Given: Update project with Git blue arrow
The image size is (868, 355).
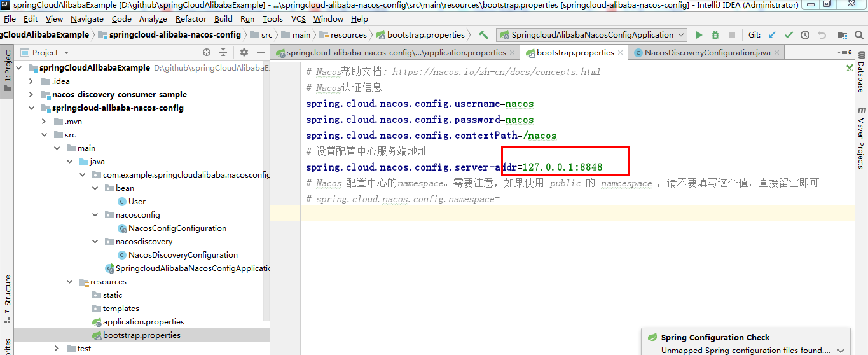Looking at the screenshot, I should tap(772, 35).
